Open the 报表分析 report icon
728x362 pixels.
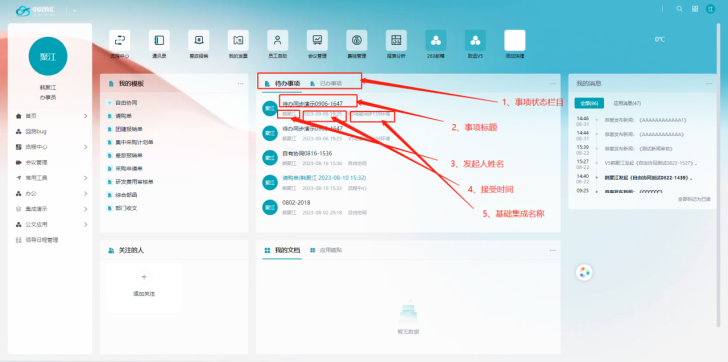(x=396, y=40)
